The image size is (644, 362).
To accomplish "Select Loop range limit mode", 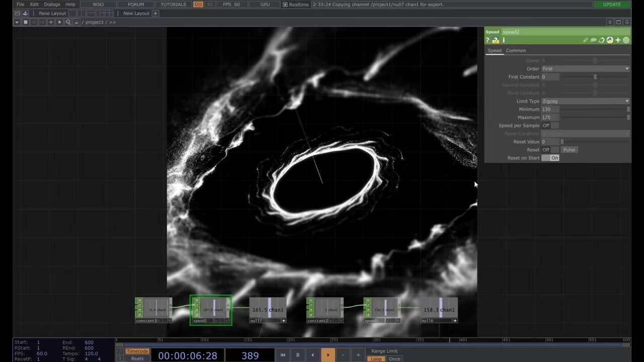I will [x=376, y=359].
